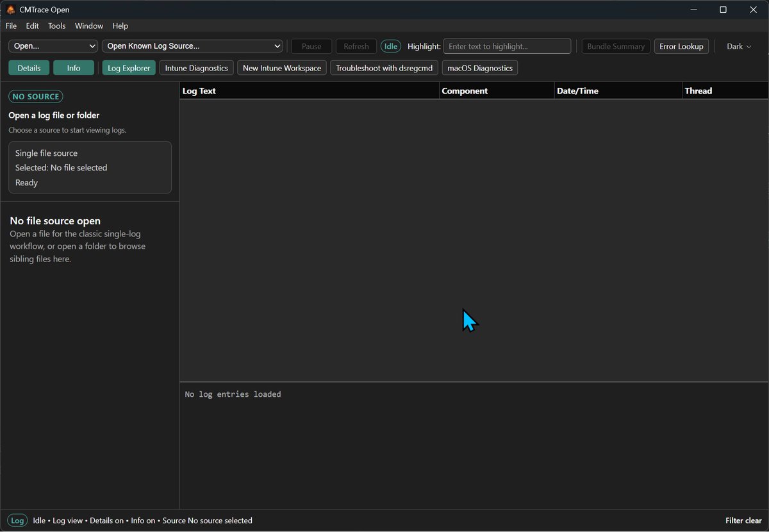The height and width of the screenshot is (532, 769).
Task: Expand the Open... dropdown
Action: (x=53, y=46)
